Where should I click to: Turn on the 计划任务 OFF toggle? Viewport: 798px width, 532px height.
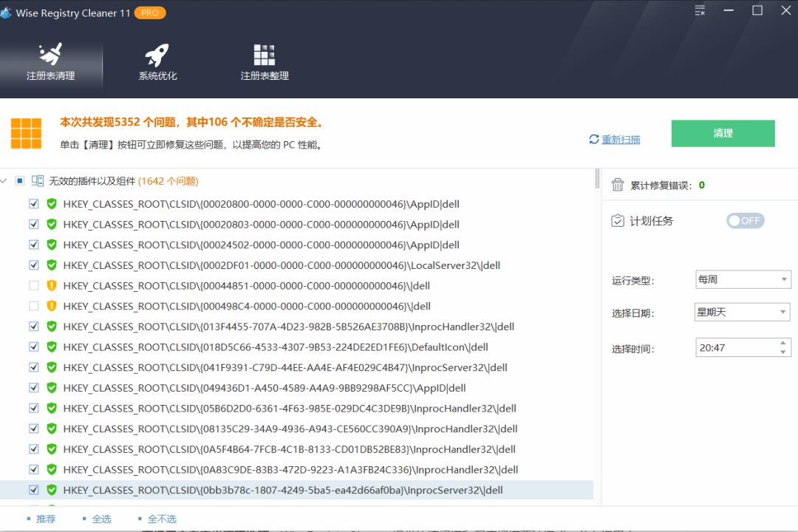[745, 220]
